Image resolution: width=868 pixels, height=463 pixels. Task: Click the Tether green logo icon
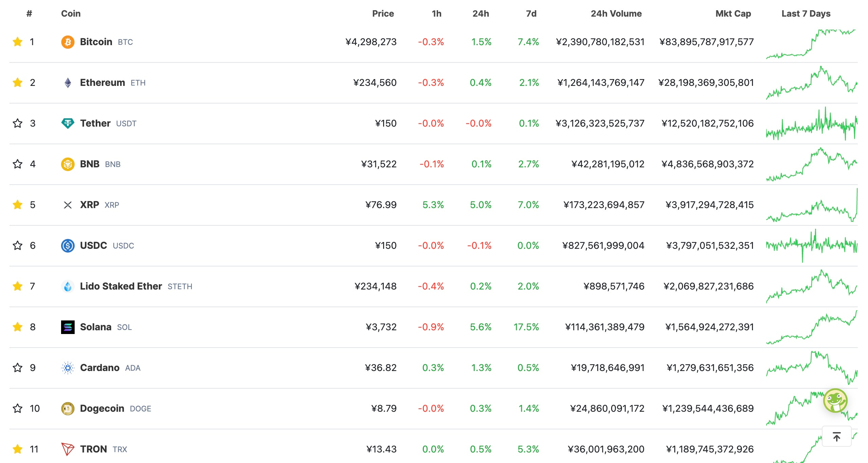coord(68,124)
